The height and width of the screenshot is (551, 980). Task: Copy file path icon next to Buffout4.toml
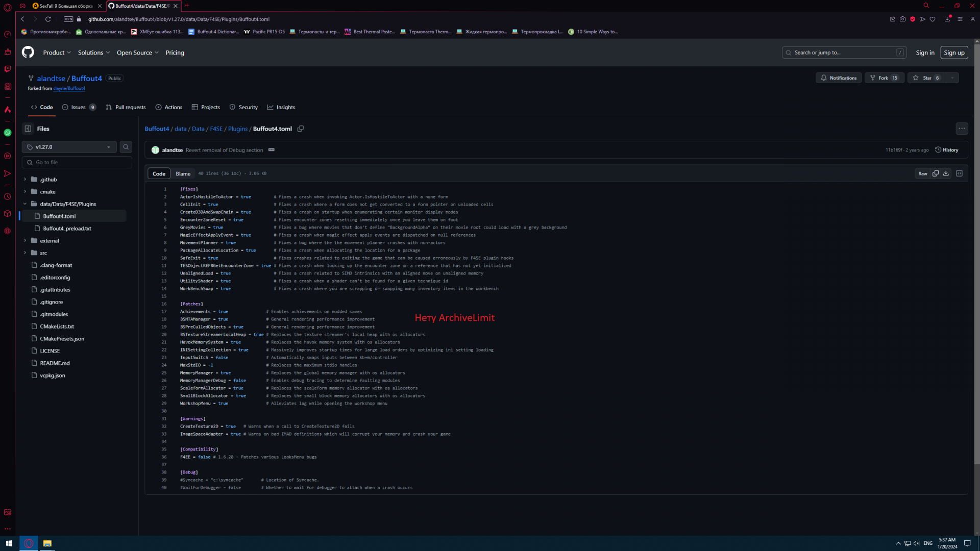click(x=301, y=129)
